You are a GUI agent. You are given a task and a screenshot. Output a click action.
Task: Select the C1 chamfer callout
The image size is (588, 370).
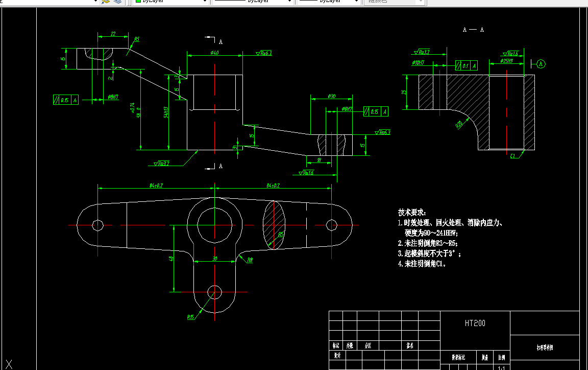point(513,156)
